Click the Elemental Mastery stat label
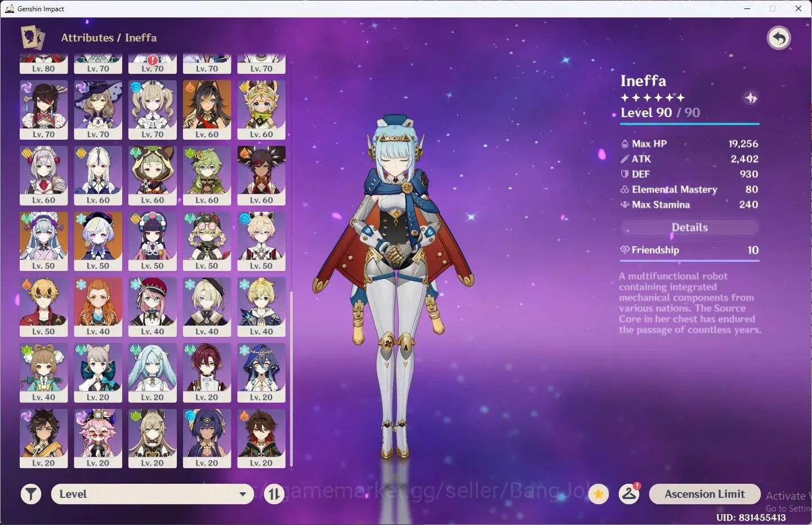The width and height of the screenshot is (812, 525). click(675, 189)
